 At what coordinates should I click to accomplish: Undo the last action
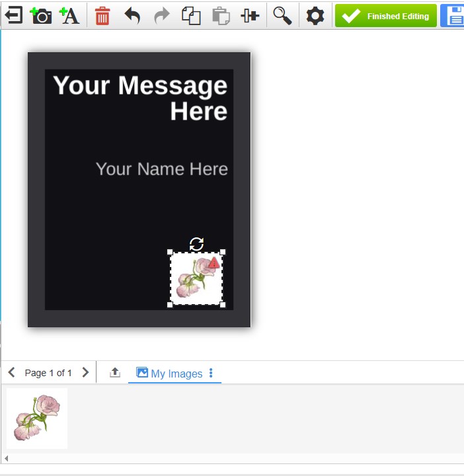point(132,16)
